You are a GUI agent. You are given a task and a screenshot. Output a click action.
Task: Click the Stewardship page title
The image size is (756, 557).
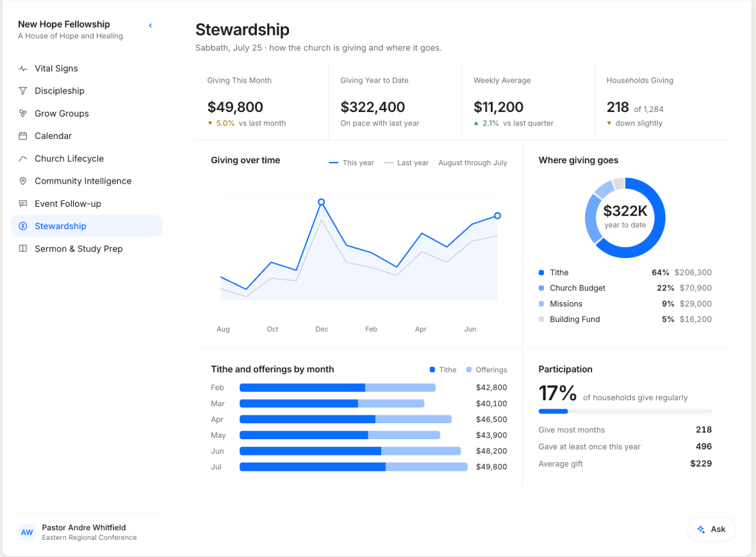(x=243, y=30)
